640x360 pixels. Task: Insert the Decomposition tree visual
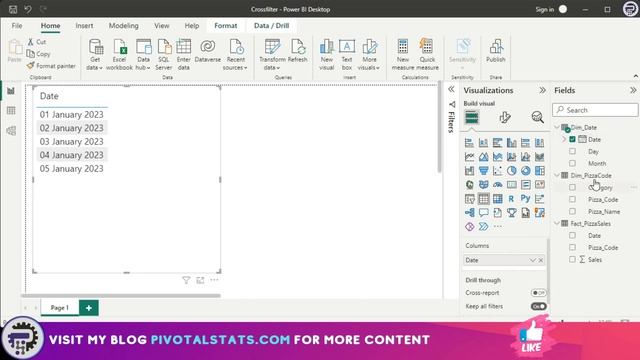[469, 213]
